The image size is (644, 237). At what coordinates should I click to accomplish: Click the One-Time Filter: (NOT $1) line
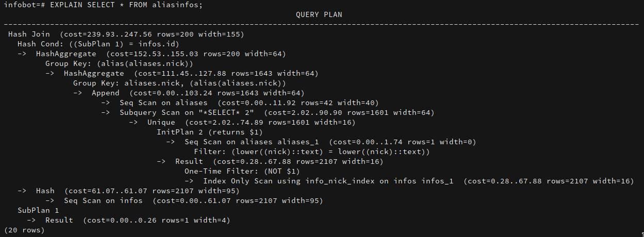click(x=242, y=172)
